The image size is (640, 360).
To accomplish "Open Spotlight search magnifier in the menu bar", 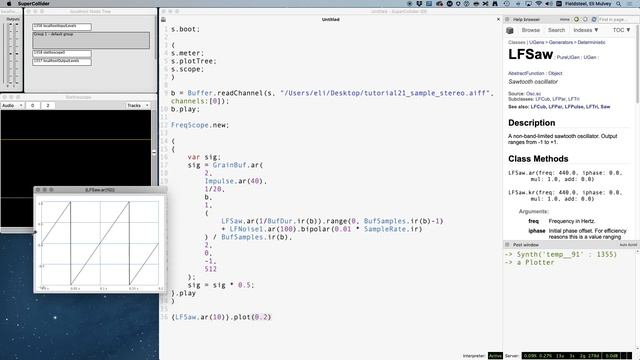I will [619, 4].
